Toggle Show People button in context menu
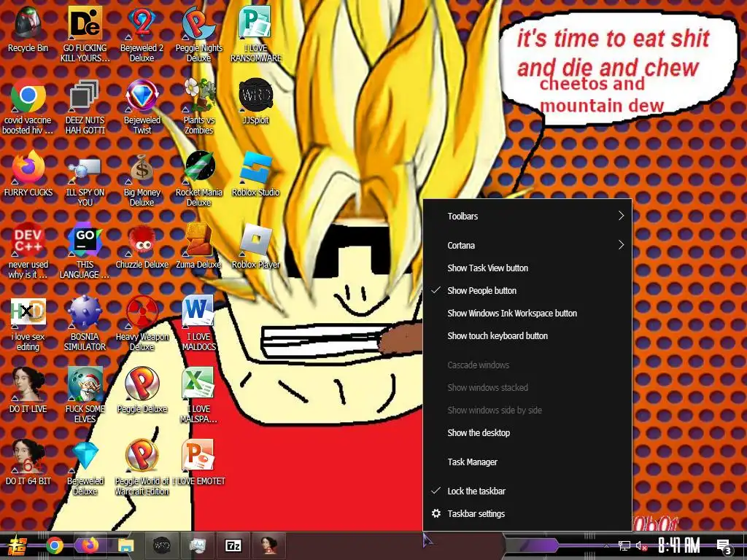The width and height of the screenshot is (747, 560). [x=527, y=290]
